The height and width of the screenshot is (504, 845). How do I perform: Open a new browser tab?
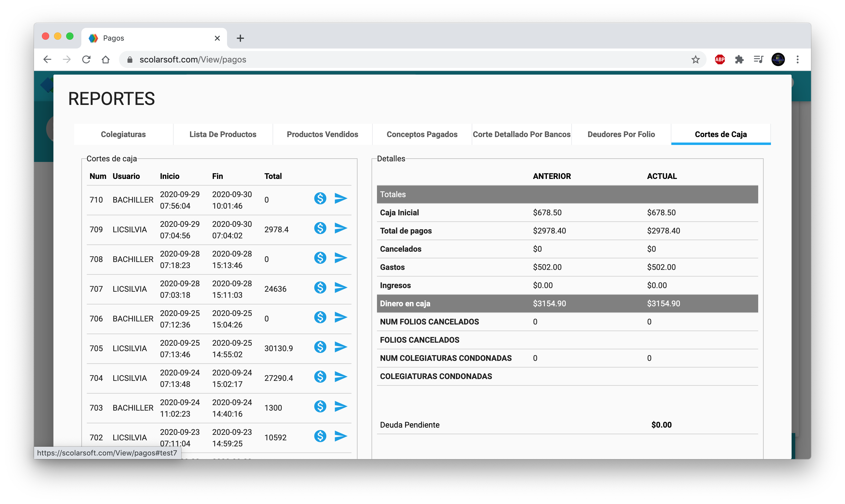[240, 38]
